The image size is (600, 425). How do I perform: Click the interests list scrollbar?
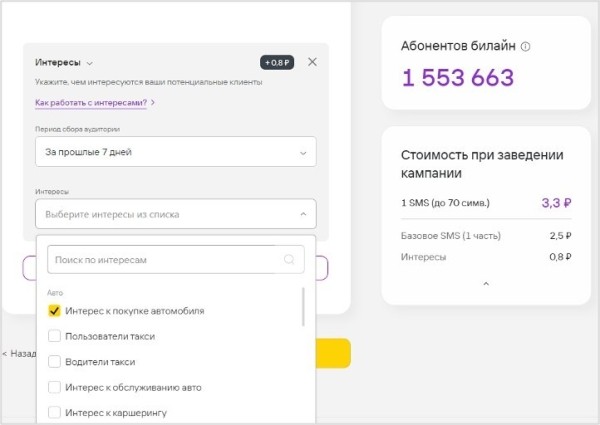(x=303, y=308)
